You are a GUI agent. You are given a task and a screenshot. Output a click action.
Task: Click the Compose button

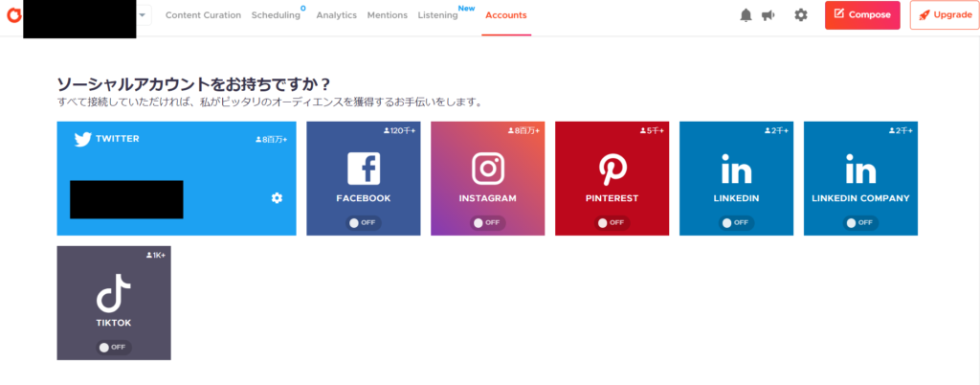[862, 15]
